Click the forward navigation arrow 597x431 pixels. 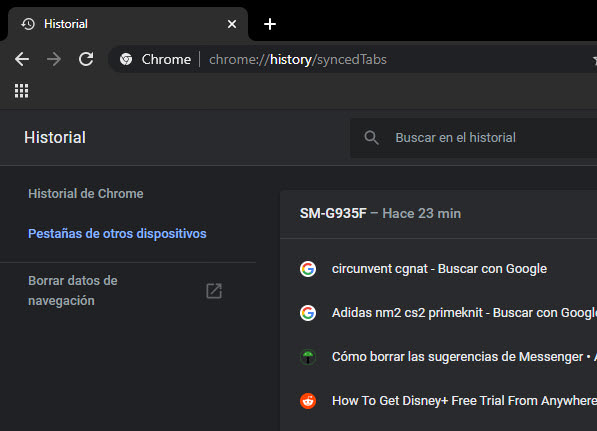tap(54, 59)
